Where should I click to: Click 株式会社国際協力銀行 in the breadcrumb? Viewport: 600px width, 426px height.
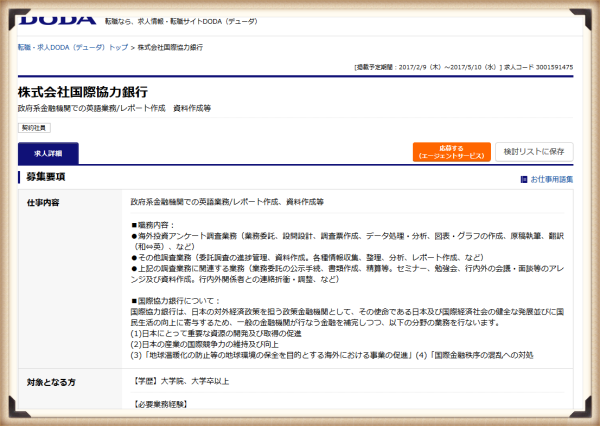170,47
